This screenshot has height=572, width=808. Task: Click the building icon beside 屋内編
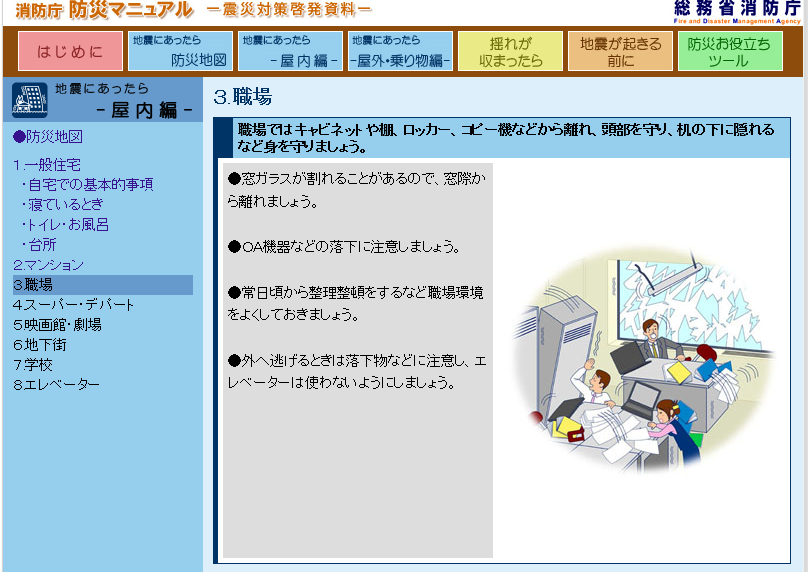30,99
